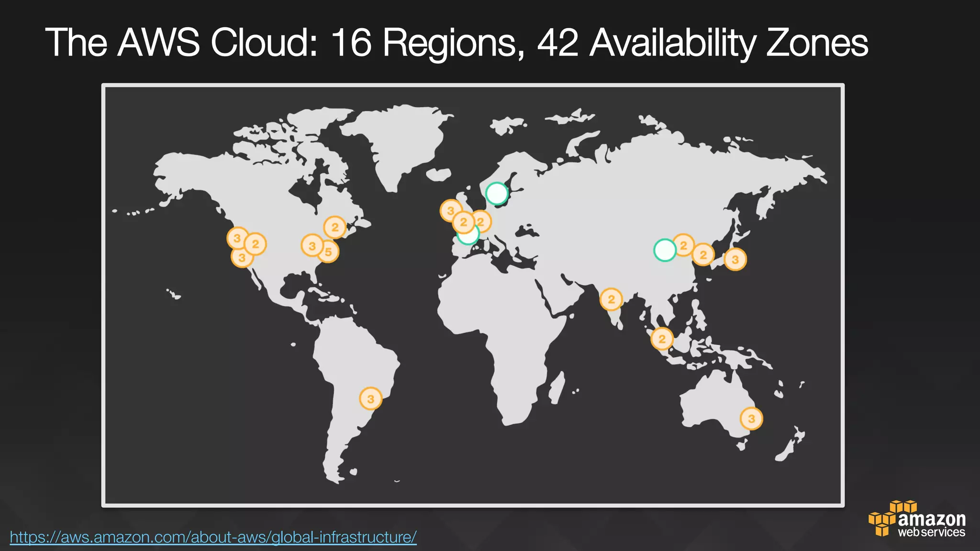The image size is (980, 551).
Task: Select the 2-zone marker over Korea
Action: pyautogui.click(x=703, y=254)
